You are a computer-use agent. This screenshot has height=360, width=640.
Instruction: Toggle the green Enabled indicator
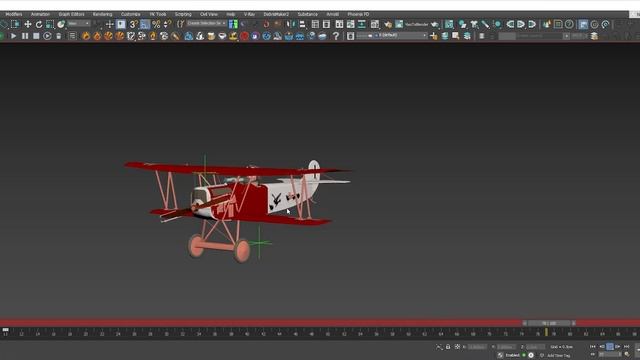524,355
